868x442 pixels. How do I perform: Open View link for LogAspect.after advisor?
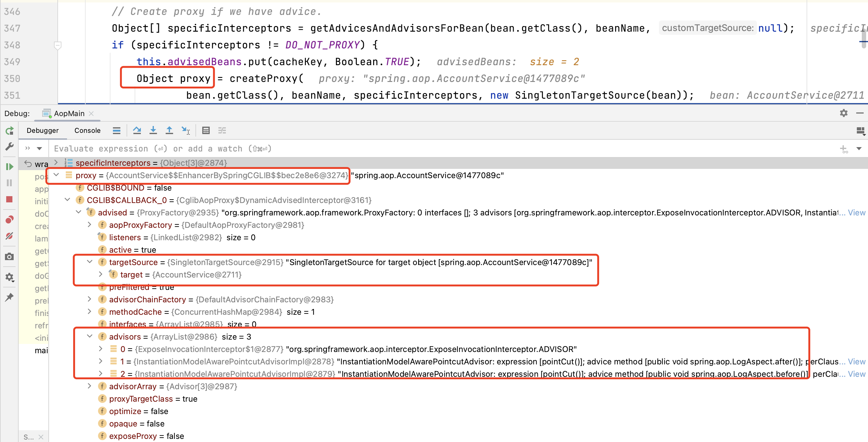(x=857, y=362)
